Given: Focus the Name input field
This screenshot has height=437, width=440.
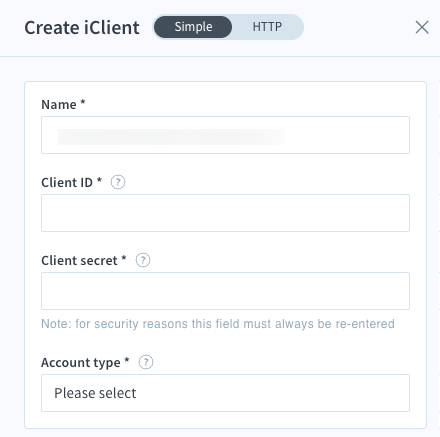Looking at the screenshot, I should point(225,135).
